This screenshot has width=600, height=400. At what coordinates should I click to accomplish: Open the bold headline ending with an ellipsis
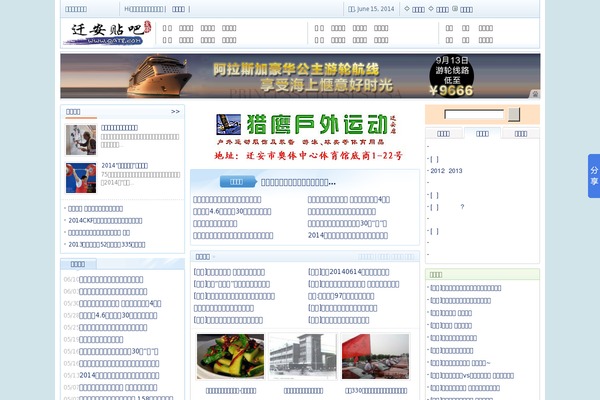point(298,182)
